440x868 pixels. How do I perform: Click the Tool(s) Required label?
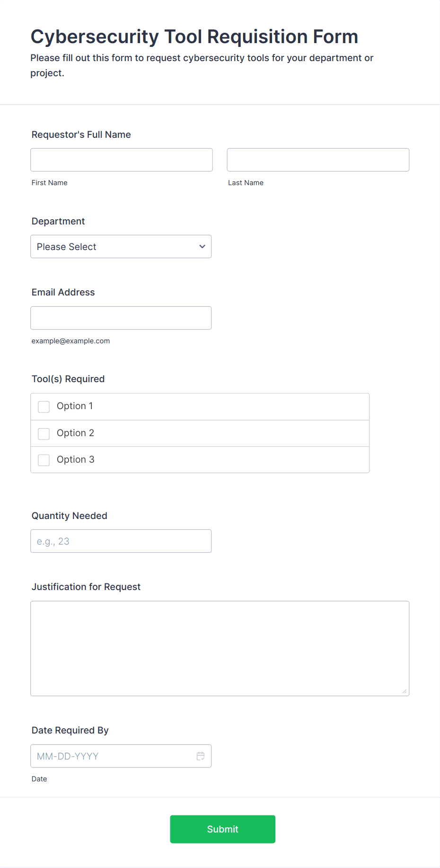[x=68, y=379]
